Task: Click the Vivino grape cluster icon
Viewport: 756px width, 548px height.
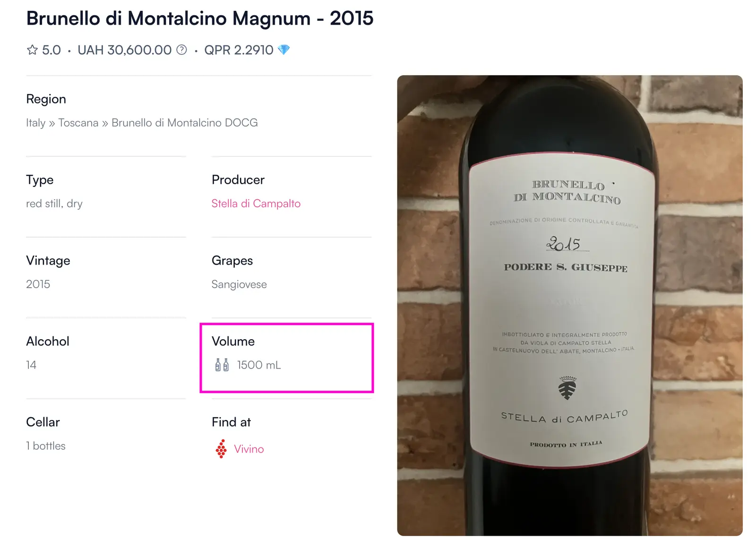Action: pos(221,449)
